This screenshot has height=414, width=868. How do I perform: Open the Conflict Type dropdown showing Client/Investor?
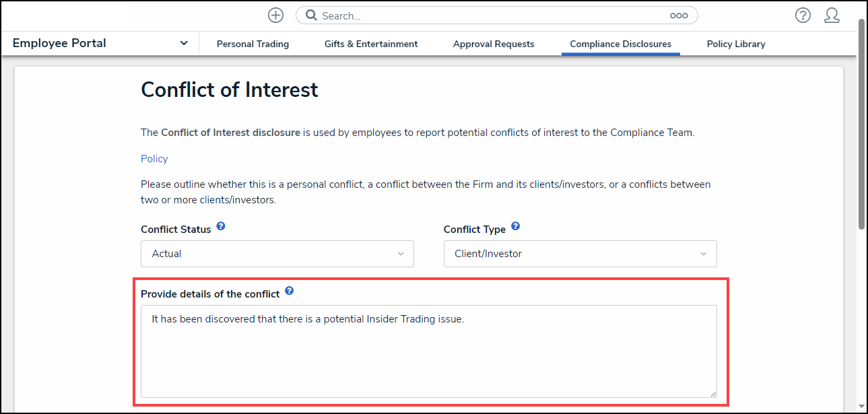tap(580, 254)
